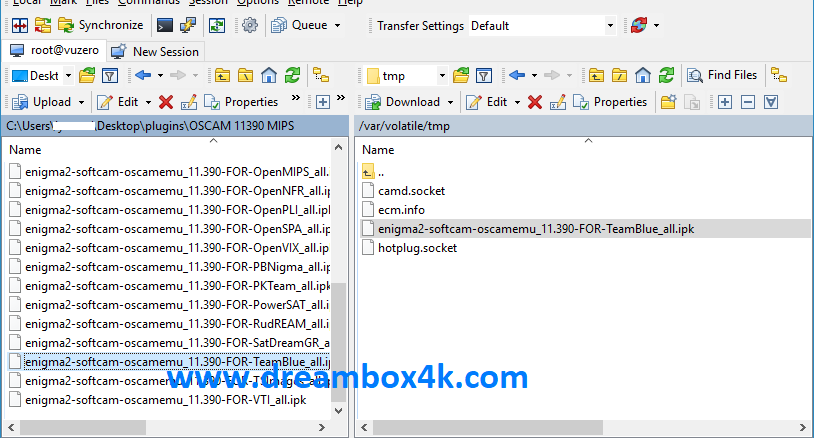Select OpenVIX_all ipk file in local panel

coord(169,248)
